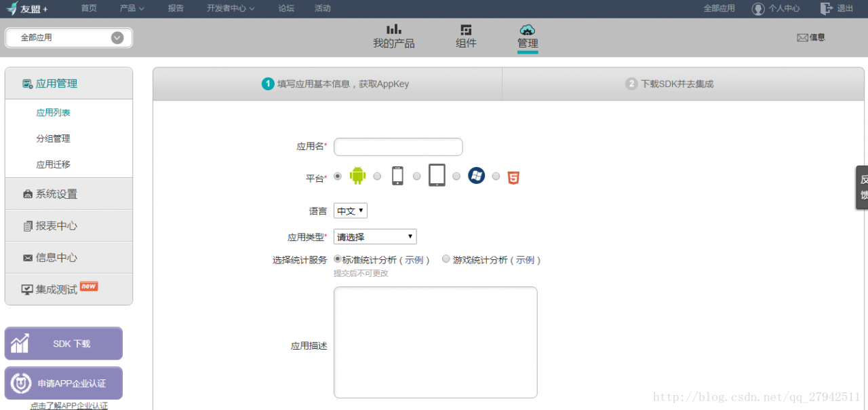
Task: Click inside the 应用名 input field
Action: (398, 147)
